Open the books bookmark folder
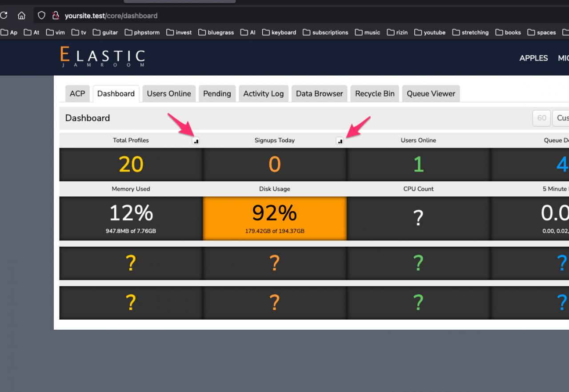The image size is (569, 392). pyautogui.click(x=508, y=32)
